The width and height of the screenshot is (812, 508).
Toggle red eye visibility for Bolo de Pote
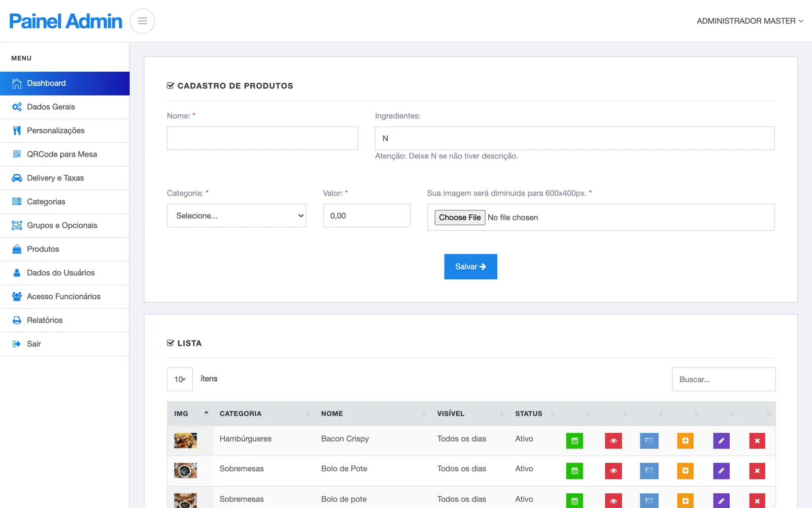tap(613, 471)
